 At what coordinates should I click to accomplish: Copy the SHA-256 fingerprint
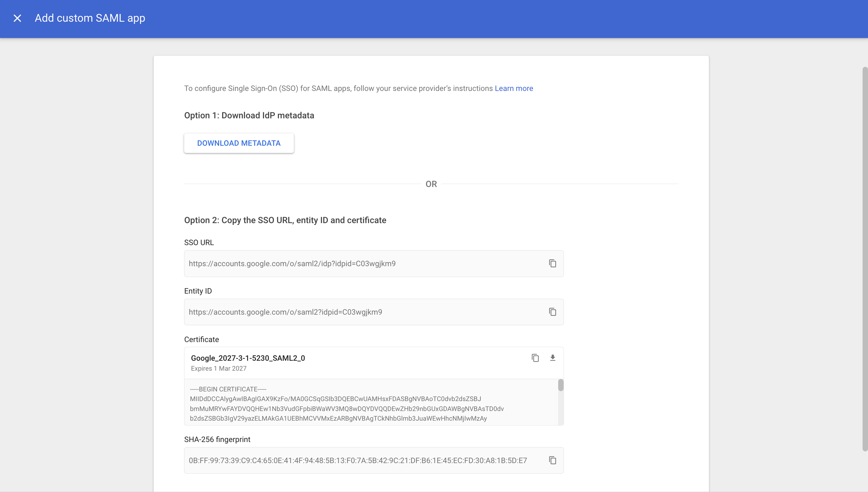pos(552,461)
